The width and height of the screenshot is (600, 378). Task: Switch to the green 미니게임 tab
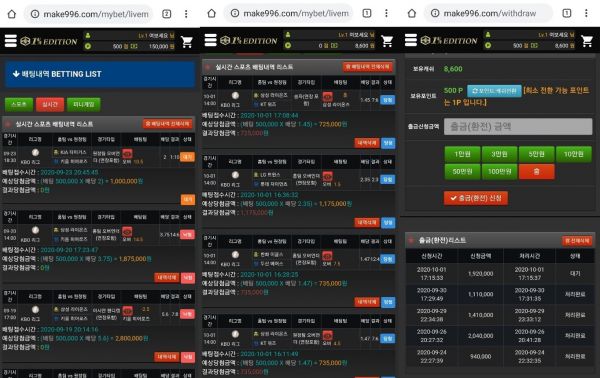click(83, 104)
